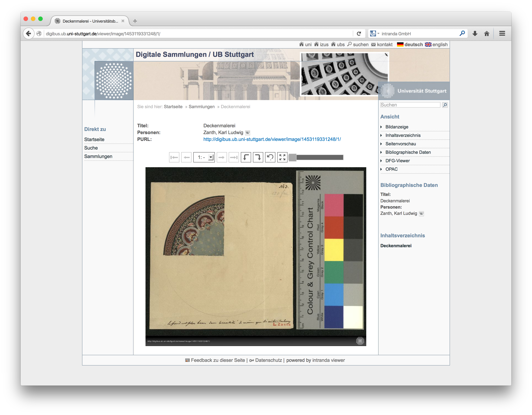Jump to the last page icon

coord(234,157)
